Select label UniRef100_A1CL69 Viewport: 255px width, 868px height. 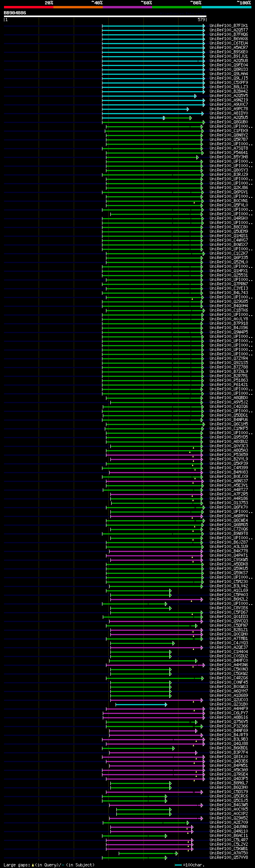click(x=229, y=590)
